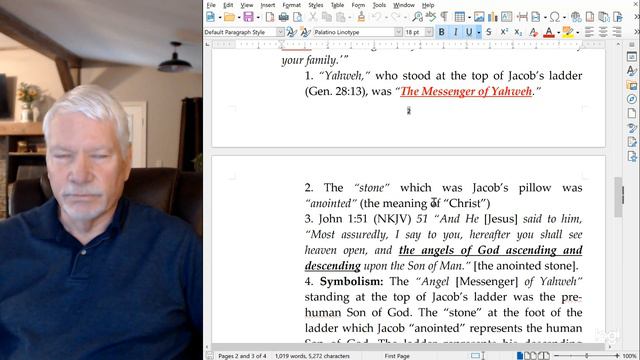Toggle Align Right button

click(x=617, y=32)
